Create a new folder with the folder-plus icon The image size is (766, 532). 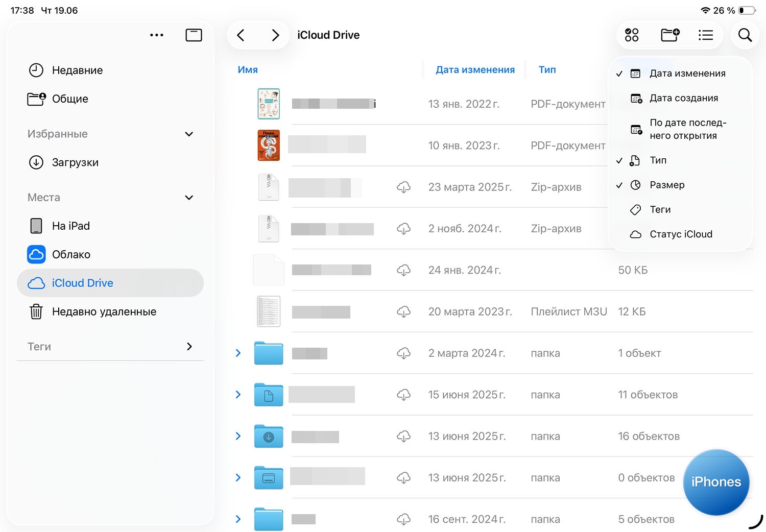[x=669, y=35]
